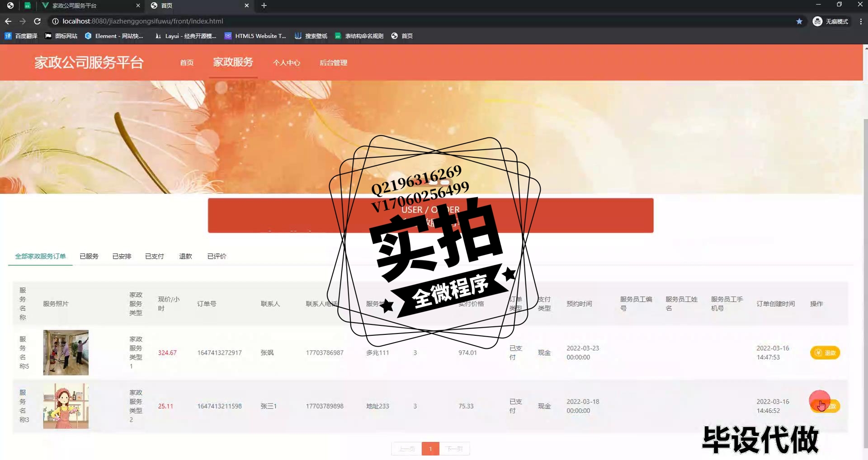This screenshot has height=460, width=868.
Task: Bookmark page with star icon
Action: [x=799, y=21]
